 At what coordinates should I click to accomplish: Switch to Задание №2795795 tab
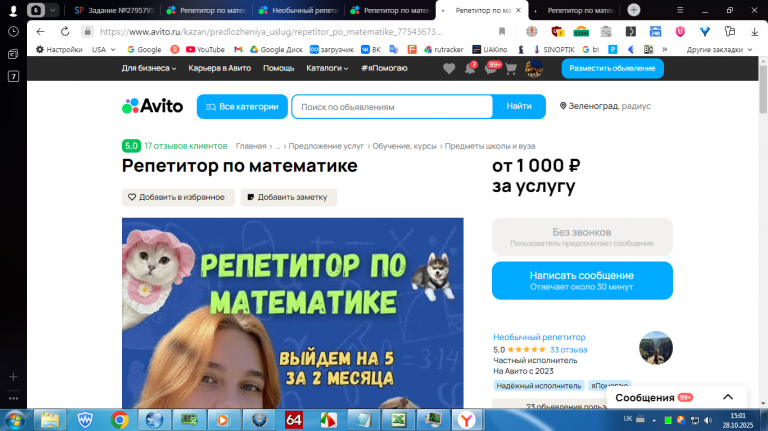114,10
